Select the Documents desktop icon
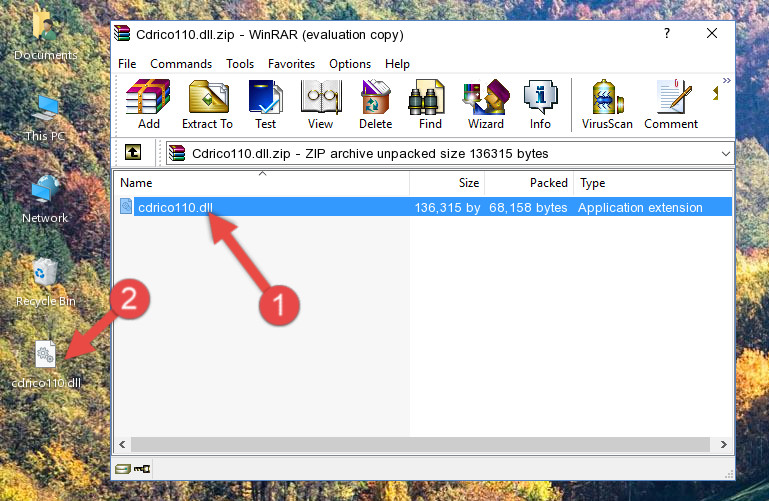769x501 pixels. tap(45, 33)
